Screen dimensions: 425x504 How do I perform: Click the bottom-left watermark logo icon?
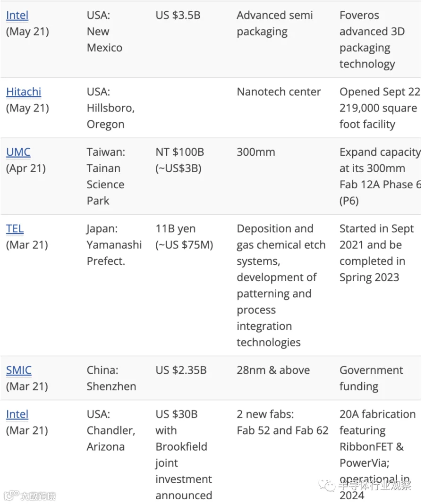11,496
